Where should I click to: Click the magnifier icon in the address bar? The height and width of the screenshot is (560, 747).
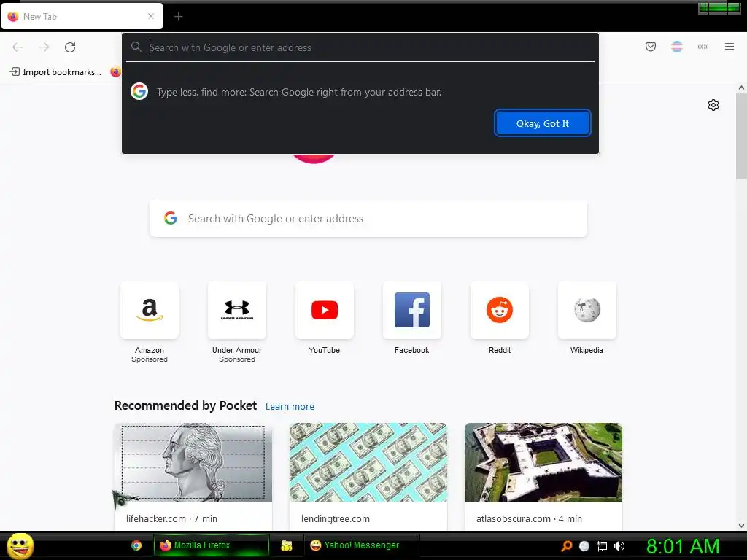(x=136, y=47)
